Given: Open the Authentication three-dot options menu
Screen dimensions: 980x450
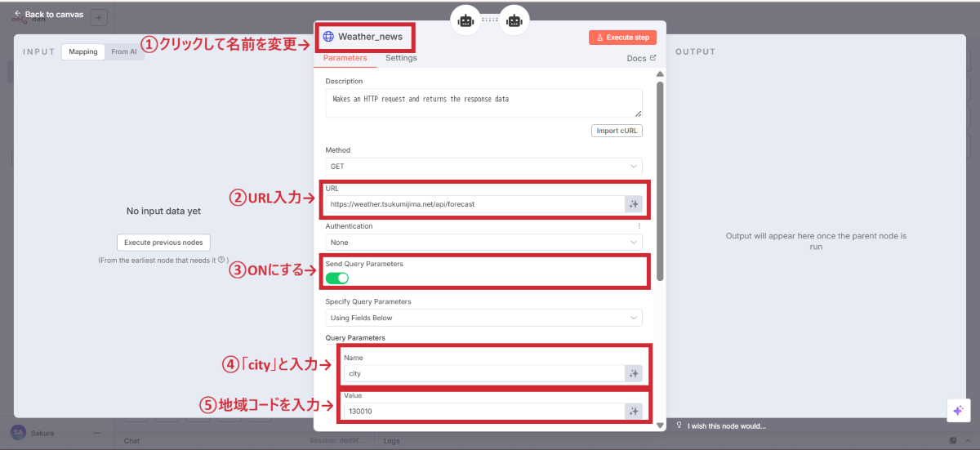Looking at the screenshot, I should (639, 226).
